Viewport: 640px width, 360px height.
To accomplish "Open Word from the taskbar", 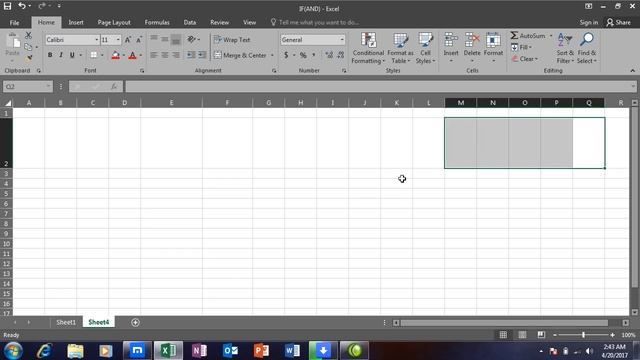I will pos(292,351).
